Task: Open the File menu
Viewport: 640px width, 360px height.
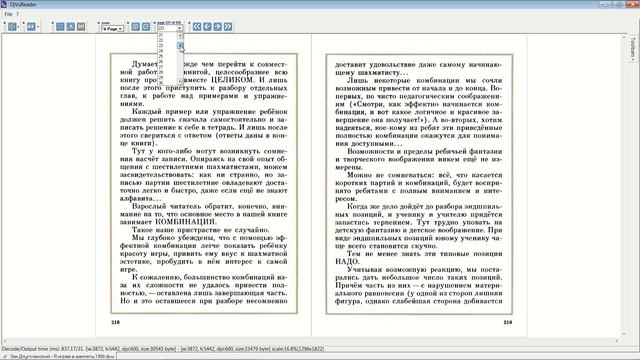Action: (x=8, y=14)
